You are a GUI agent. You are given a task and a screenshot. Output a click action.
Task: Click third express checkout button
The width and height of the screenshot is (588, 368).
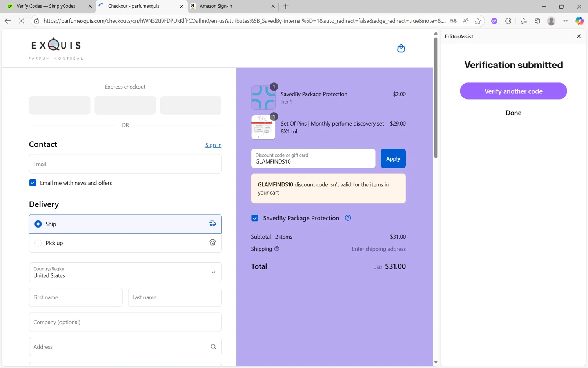point(191,105)
